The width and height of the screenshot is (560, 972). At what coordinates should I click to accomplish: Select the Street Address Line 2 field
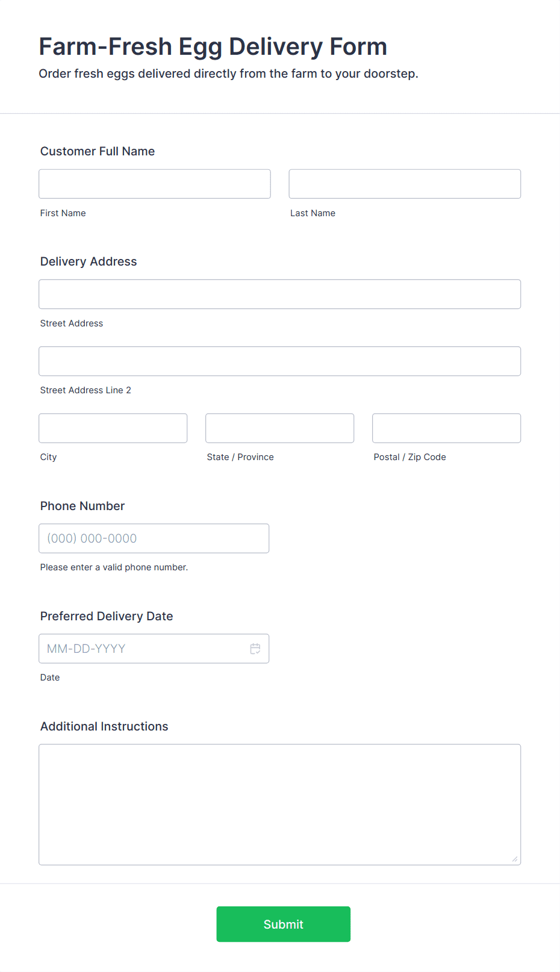click(280, 361)
